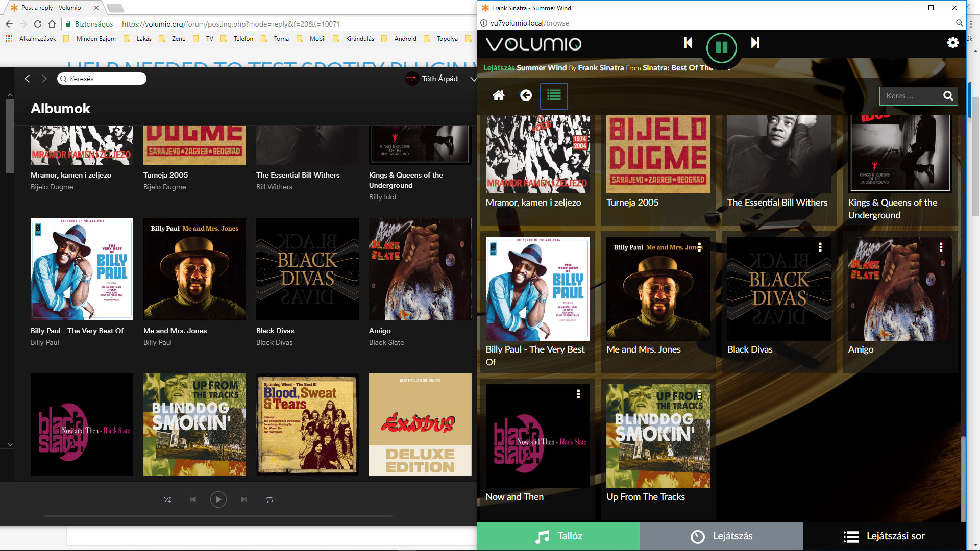Open three-dot menu on Me and Mrs. Jones
This screenshot has height=551, width=980.
pyautogui.click(x=699, y=247)
